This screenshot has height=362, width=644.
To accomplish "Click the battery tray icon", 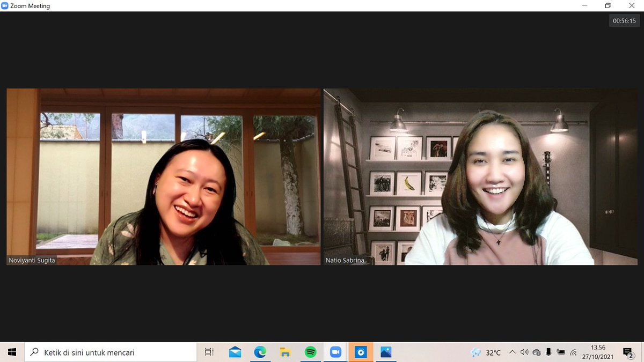I will pyautogui.click(x=561, y=352).
